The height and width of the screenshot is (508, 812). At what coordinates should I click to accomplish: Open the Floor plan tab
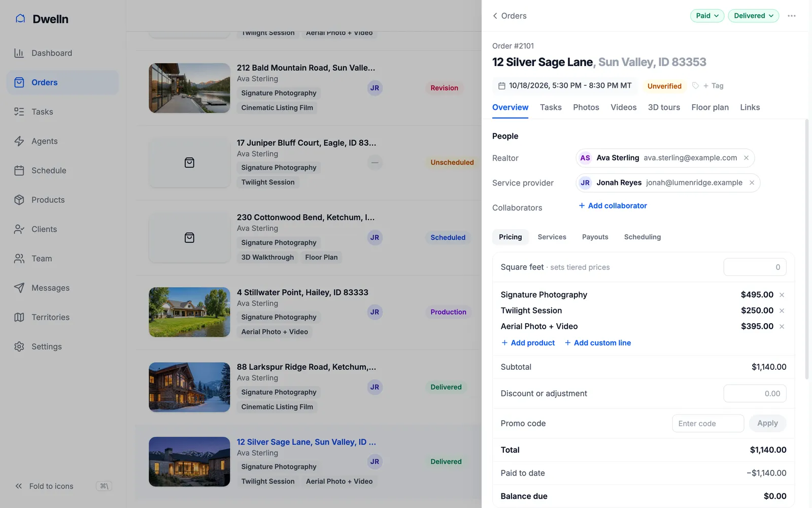point(710,107)
